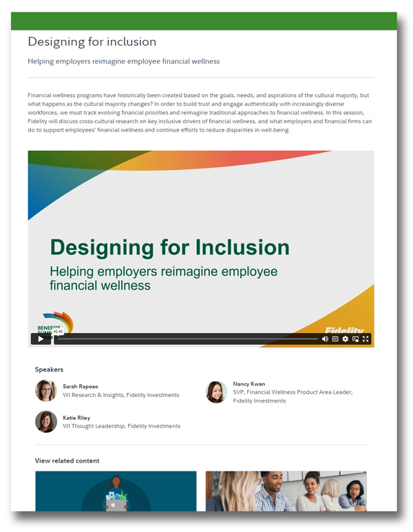The width and height of the screenshot is (413, 532).
Task: Click Katie Riley's profile photo
Action: tap(46, 421)
